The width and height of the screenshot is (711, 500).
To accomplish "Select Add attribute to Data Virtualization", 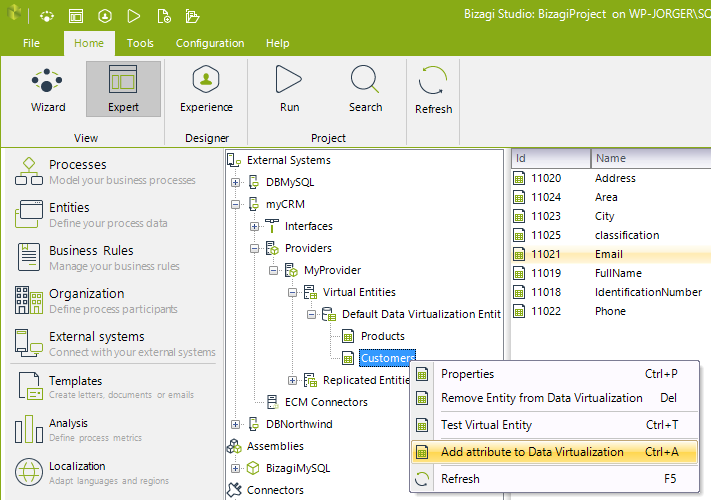I will pyautogui.click(x=554, y=452).
